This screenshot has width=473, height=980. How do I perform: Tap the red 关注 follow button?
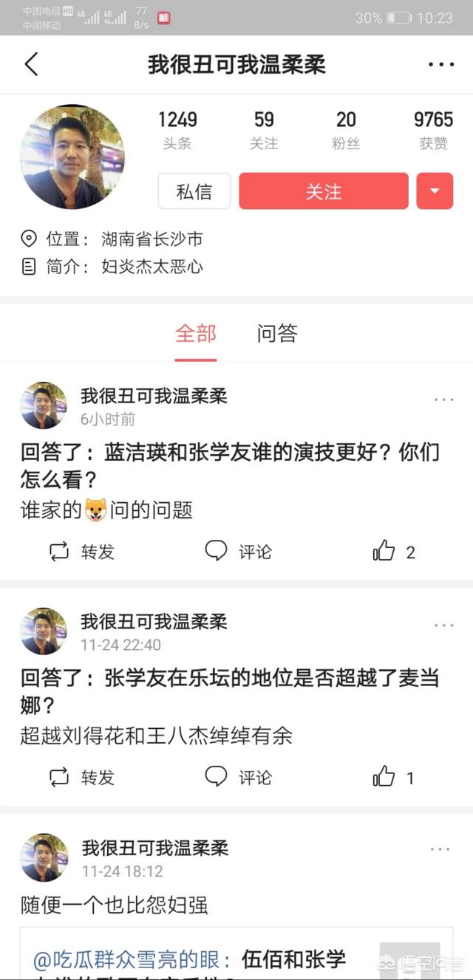point(323,191)
